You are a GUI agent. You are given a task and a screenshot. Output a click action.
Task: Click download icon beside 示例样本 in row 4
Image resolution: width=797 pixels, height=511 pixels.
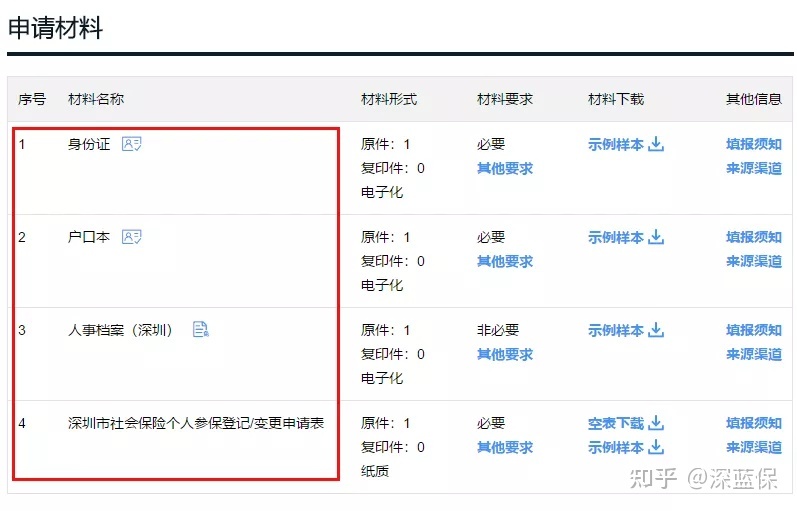pos(656,447)
